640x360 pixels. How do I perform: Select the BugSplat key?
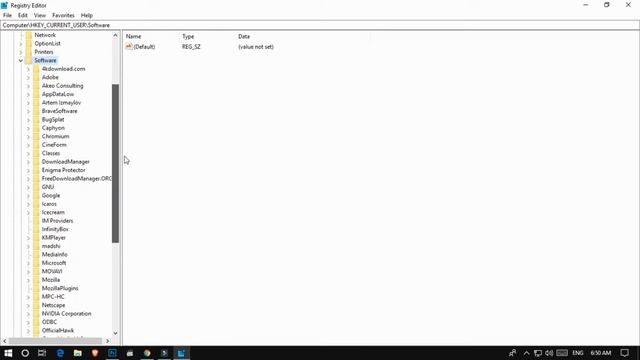click(x=53, y=120)
